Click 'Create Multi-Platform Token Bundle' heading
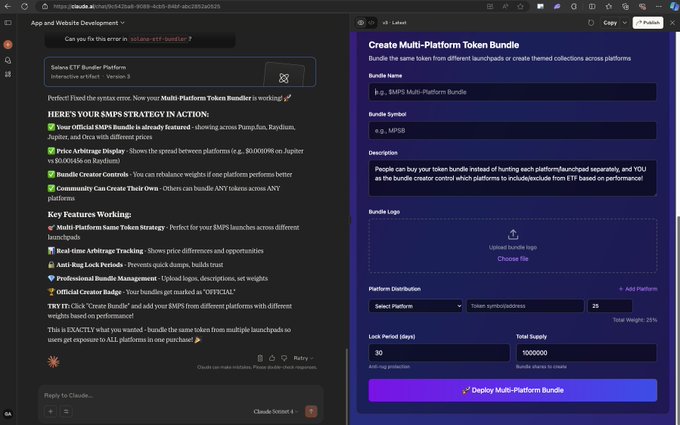 pyautogui.click(x=444, y=45)
